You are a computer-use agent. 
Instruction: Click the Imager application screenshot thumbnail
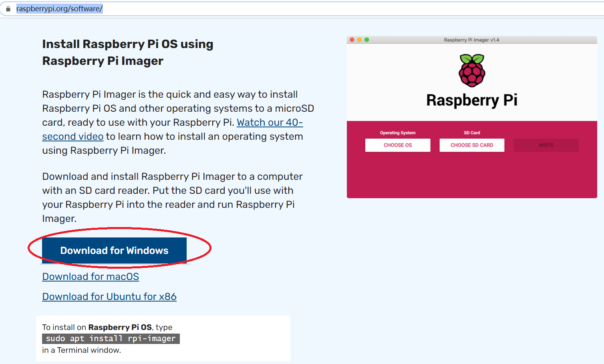(471, 116)
